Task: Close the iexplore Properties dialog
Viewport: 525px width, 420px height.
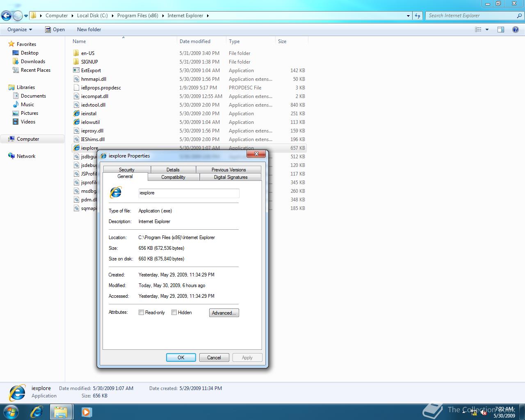Action: (x=256, y=154)
